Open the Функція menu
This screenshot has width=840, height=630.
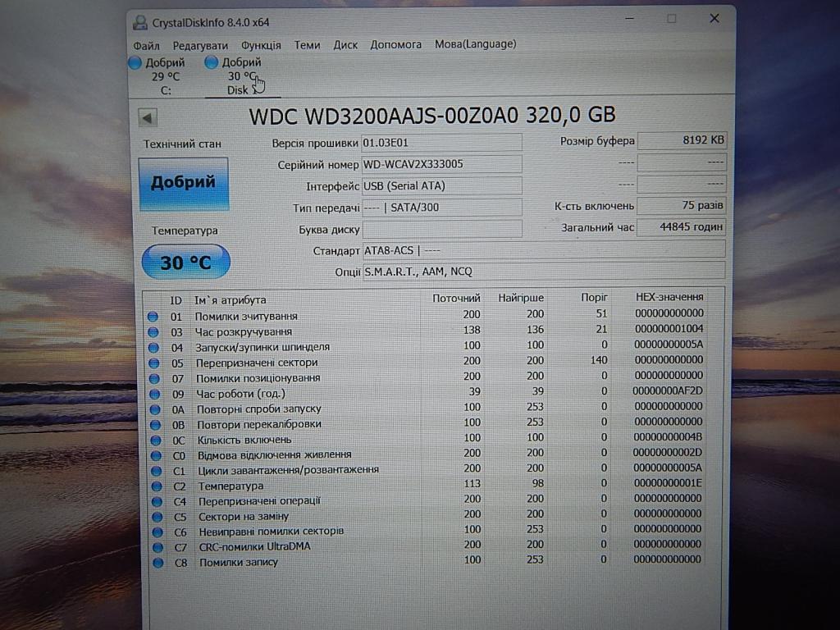pyautogui.click(x=261, y=46)
